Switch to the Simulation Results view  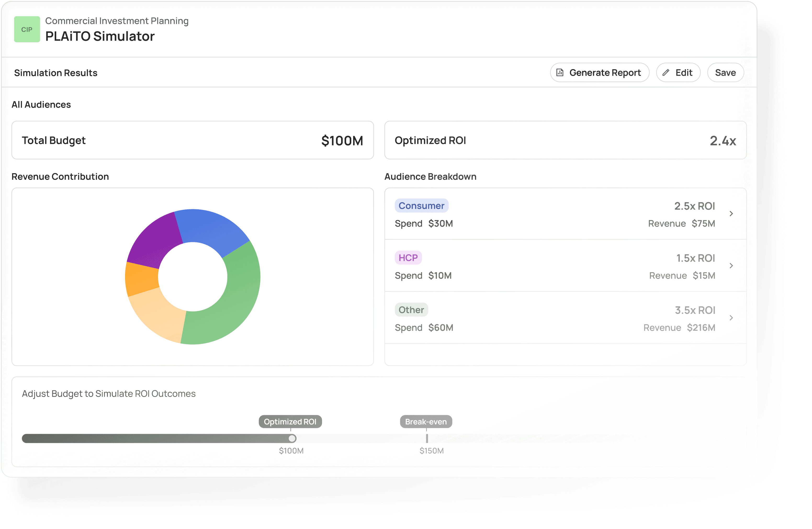pos(56,72)
